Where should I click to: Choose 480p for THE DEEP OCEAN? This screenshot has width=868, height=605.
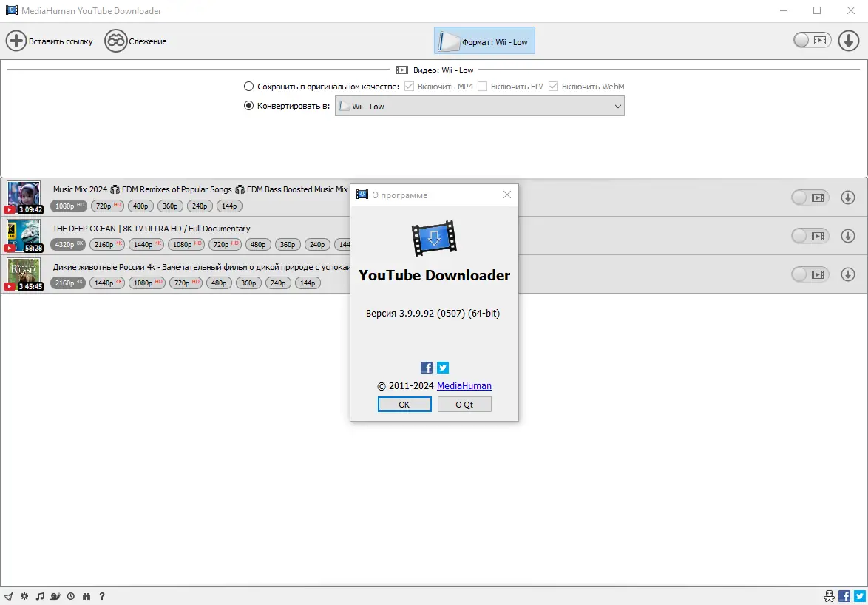[258, 244]
